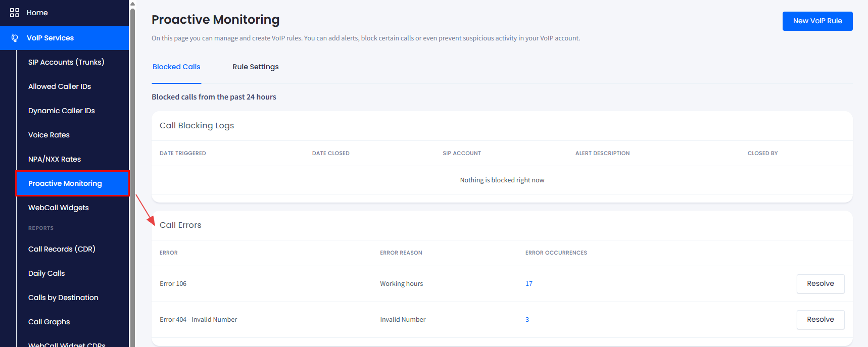Resolve the Error 106 entry
Viewport: 868px width, 347px height.
coord(821,284)
